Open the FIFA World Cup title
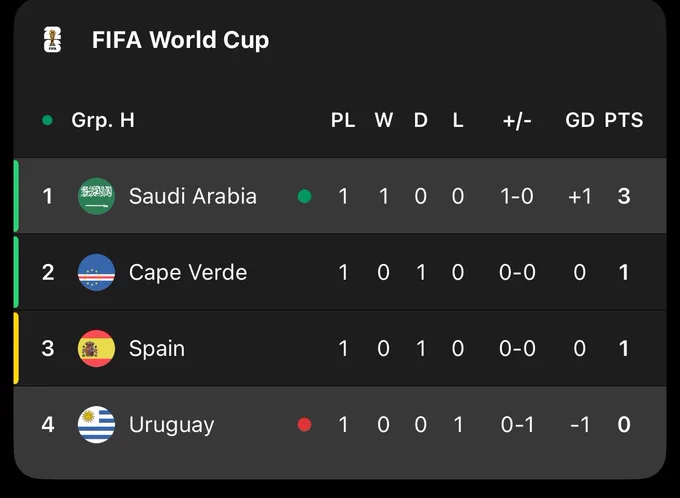The image size is (680, 498). 180,40
